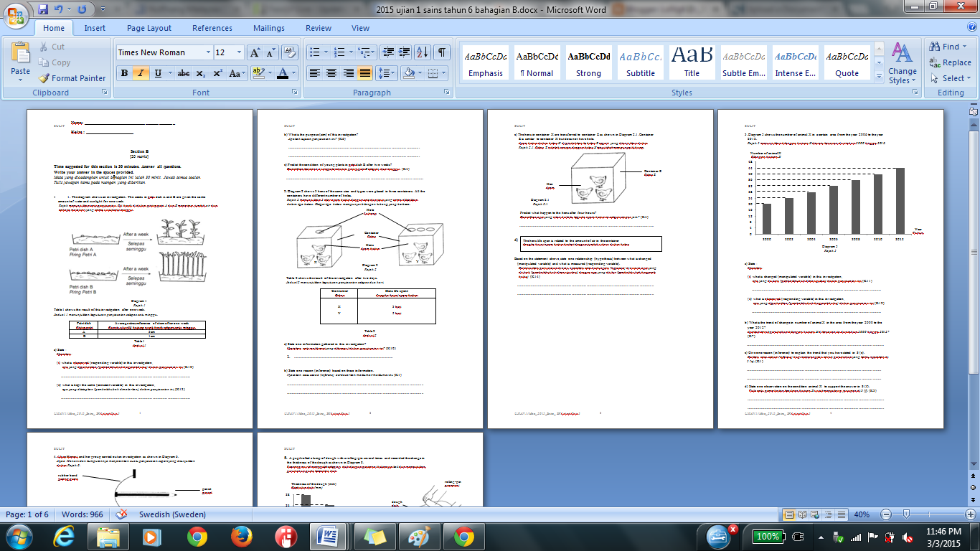Toggle subscript formatting
The width and height of the screenshot is (980, 551).
pos(201,73)
